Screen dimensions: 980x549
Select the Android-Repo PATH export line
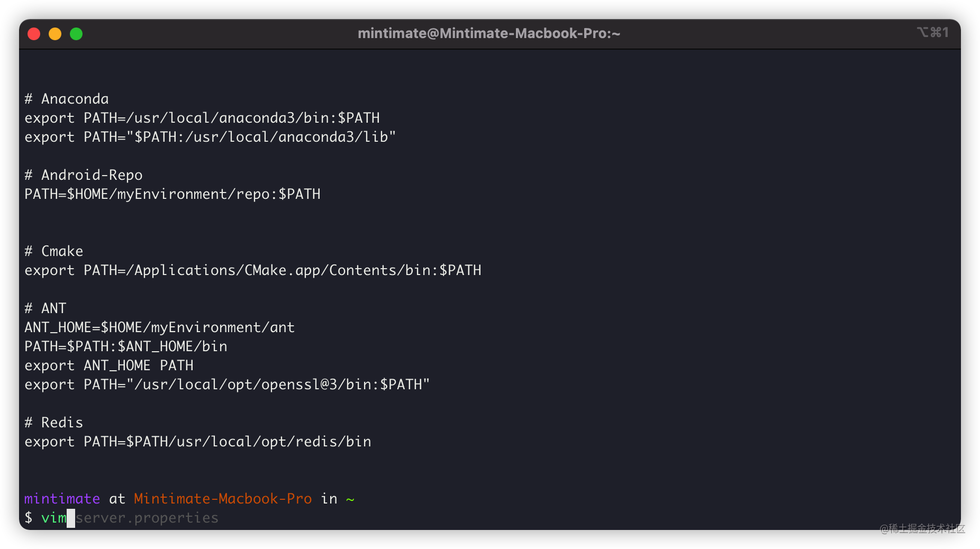[x=172, y=194]
